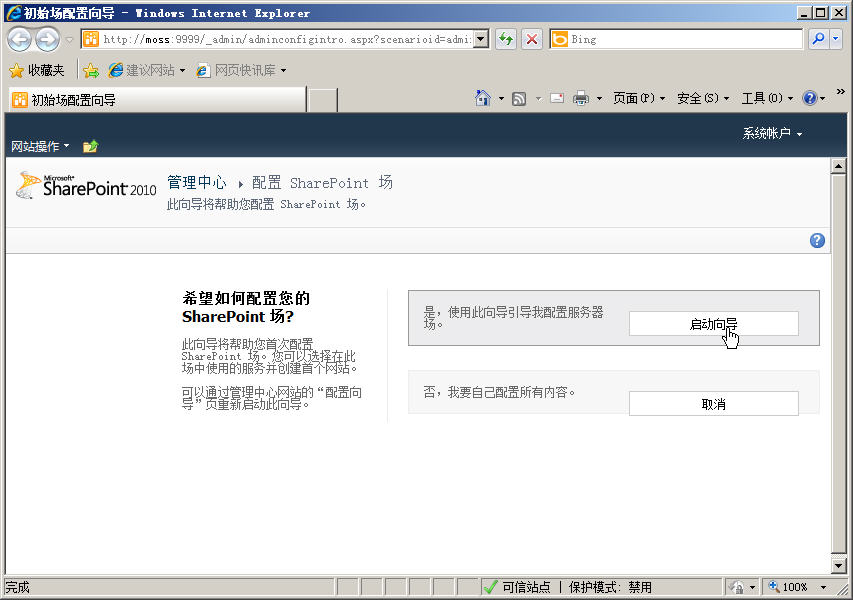Screen dimensions: 853x600
Task: Expand the Home button dropdown arrow
Action: coord(501,98)
